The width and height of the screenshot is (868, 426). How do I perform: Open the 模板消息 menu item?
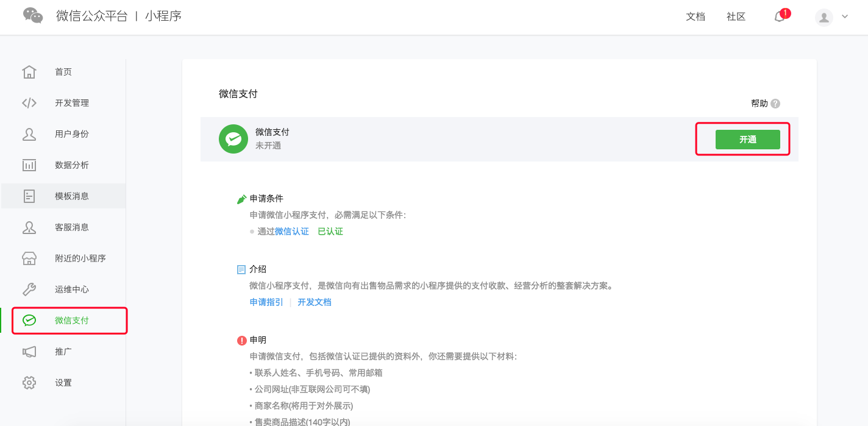coord(71,196)
